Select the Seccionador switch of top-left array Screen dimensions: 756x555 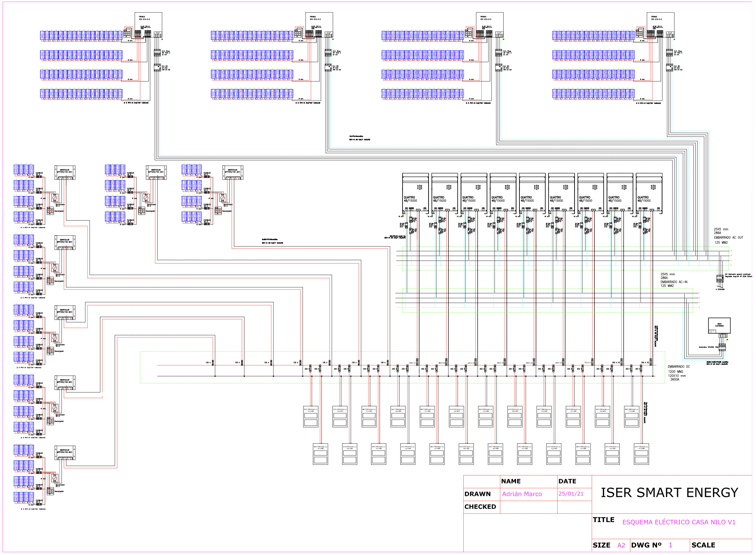[55, 198]
